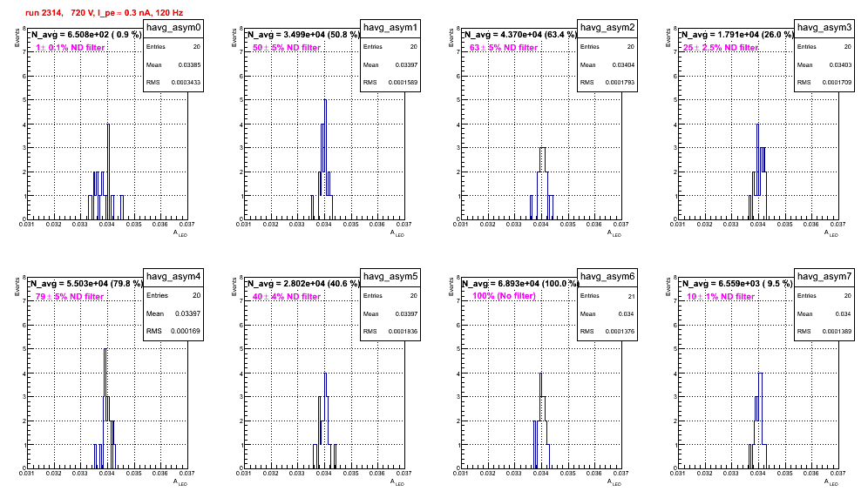
Task: Click N_avg = 5.503e+04 (79.8 %) label
Action: (87, 284)
